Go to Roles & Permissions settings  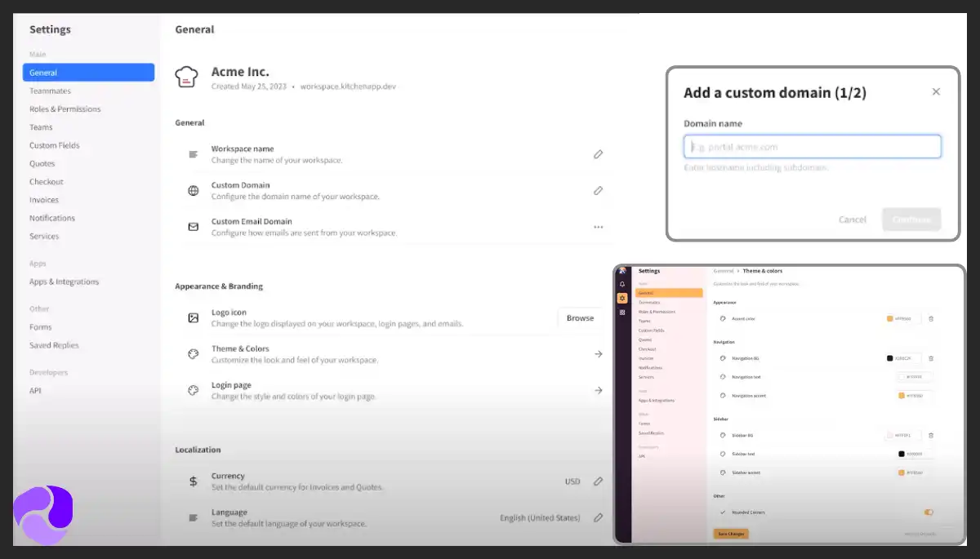tap(65, 109)
